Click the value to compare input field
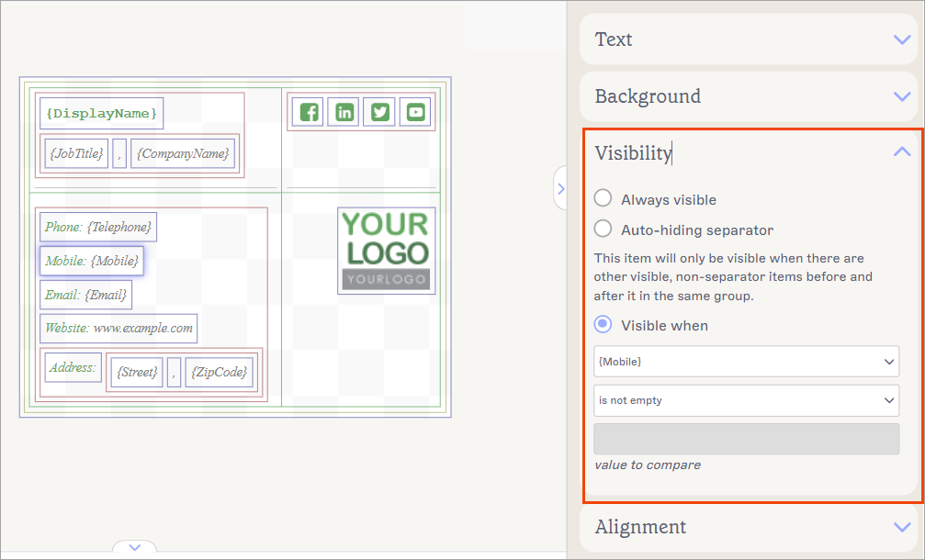The height and width of the screenshot is (560, 925). pos(746,439)
